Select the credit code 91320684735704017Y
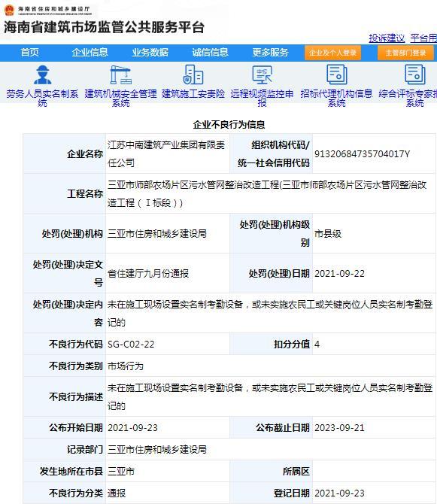The width and height of the screenshot is (437, 504). [x=362, y=154]
